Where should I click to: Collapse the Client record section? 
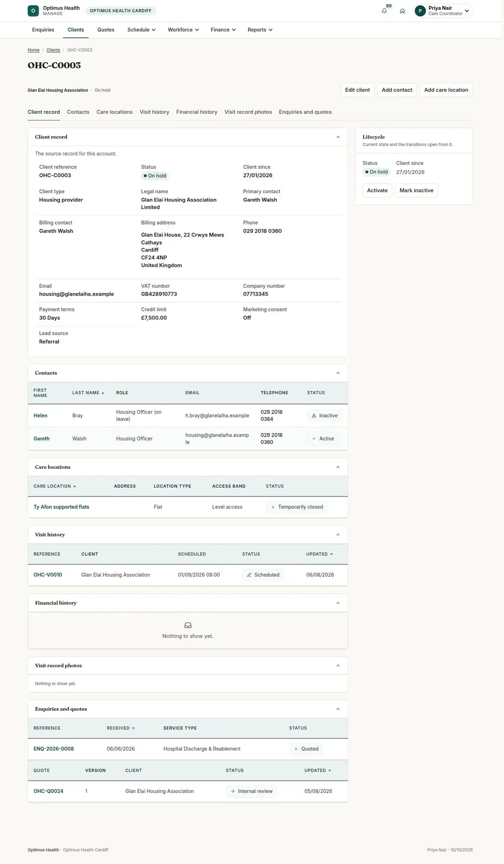pos(338,137)
